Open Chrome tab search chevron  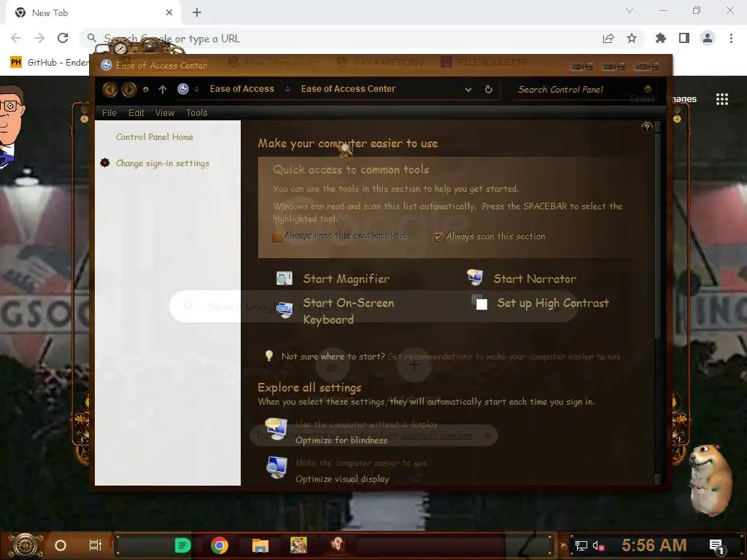click(x=630, y=10)
